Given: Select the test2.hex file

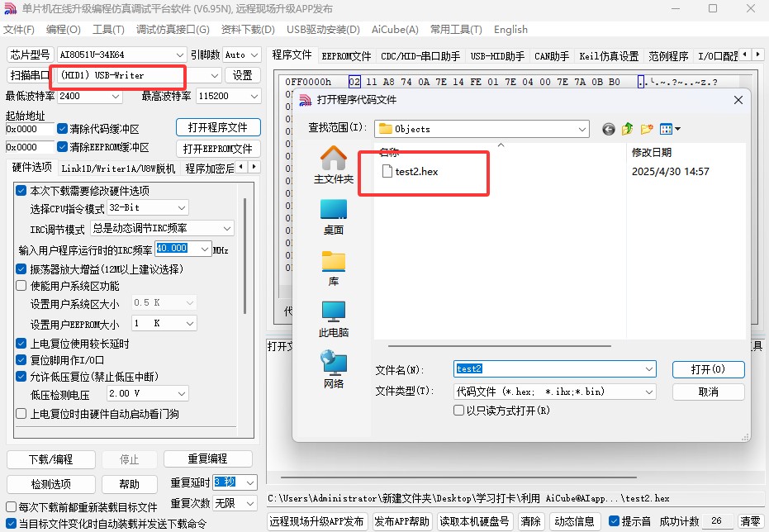Looking at the screenshot, I should pyautogui.click(x=411, y=172).
